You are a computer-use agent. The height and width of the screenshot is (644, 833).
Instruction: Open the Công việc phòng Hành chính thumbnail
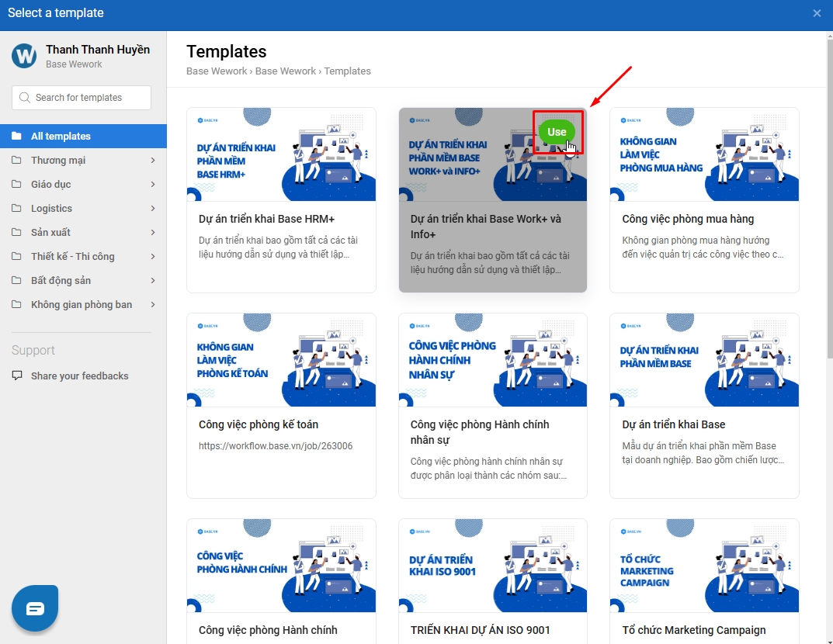[x=281, y=566]
